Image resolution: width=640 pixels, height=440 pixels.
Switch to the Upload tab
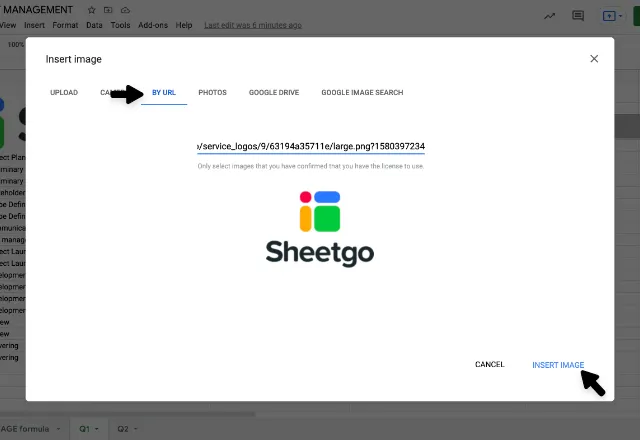click(64, 93)
